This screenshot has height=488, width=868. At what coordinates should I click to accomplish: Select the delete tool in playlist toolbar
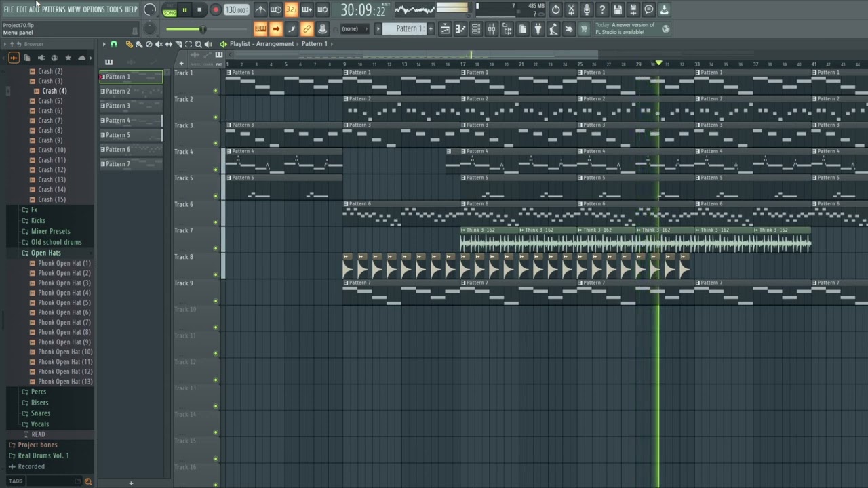coord(149,44)
